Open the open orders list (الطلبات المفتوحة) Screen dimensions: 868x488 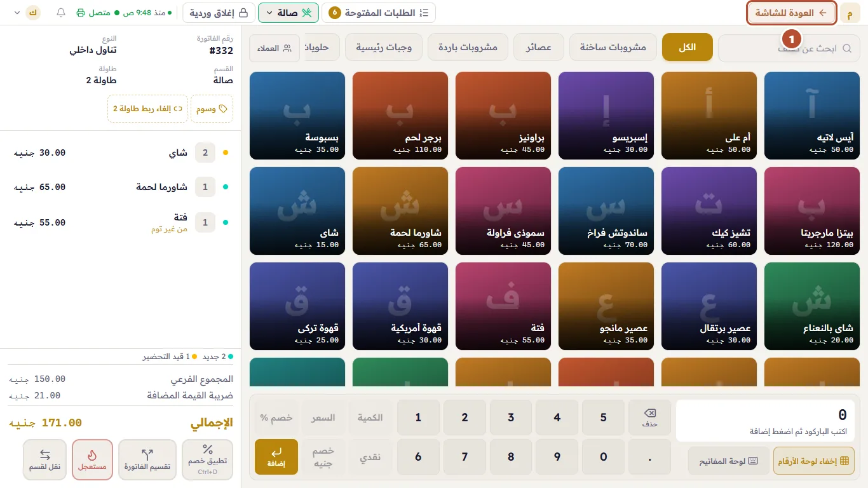(x=379, y=13)
